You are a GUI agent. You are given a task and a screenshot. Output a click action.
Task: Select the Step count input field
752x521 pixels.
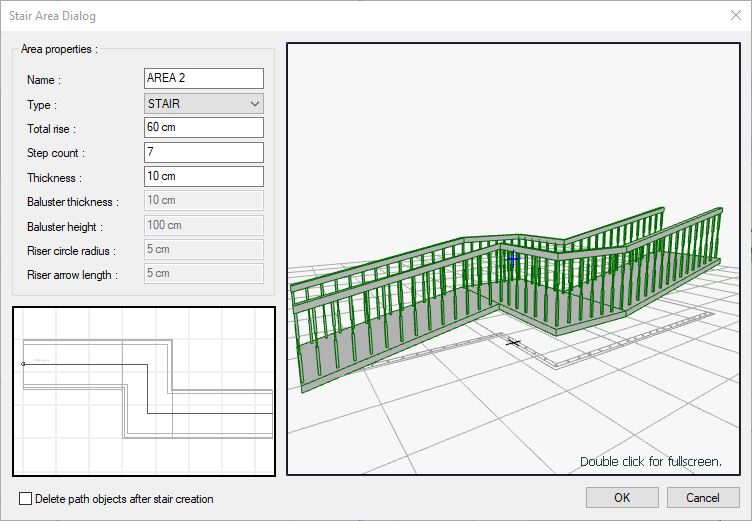[204, 153]
